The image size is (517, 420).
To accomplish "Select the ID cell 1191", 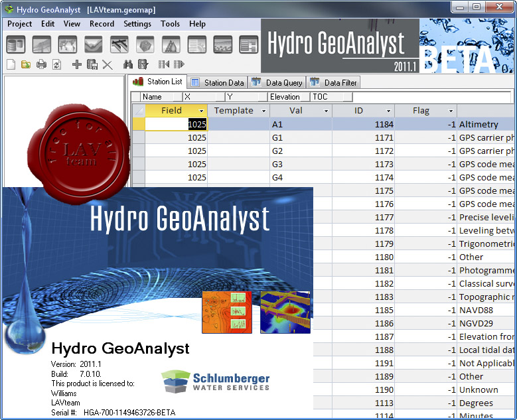I will [363, 363].
